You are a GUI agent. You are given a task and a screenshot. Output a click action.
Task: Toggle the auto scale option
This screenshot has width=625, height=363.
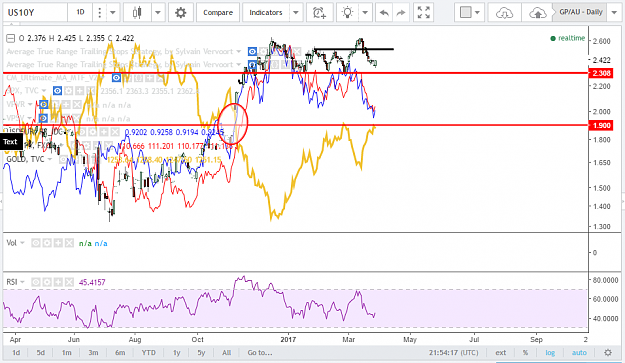[x=579, y=353]
